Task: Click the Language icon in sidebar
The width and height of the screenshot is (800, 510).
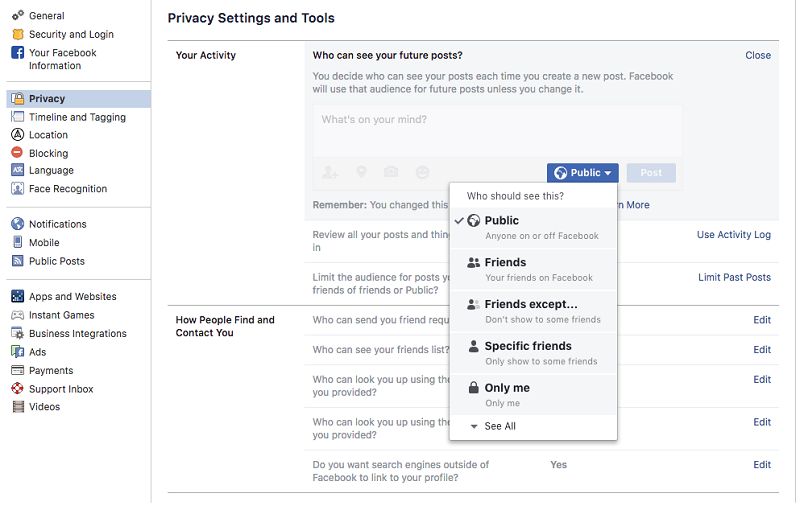Action: (x=18, y=170)
